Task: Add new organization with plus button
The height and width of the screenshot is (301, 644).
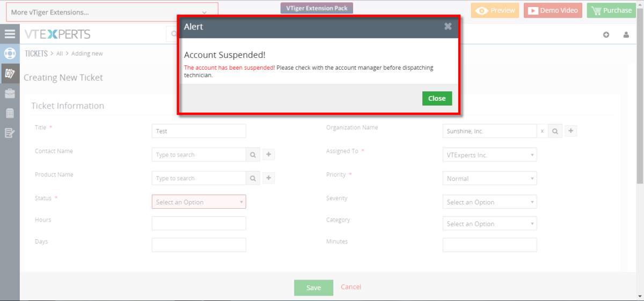Action: pyautogui.click(x=571, y=131)
